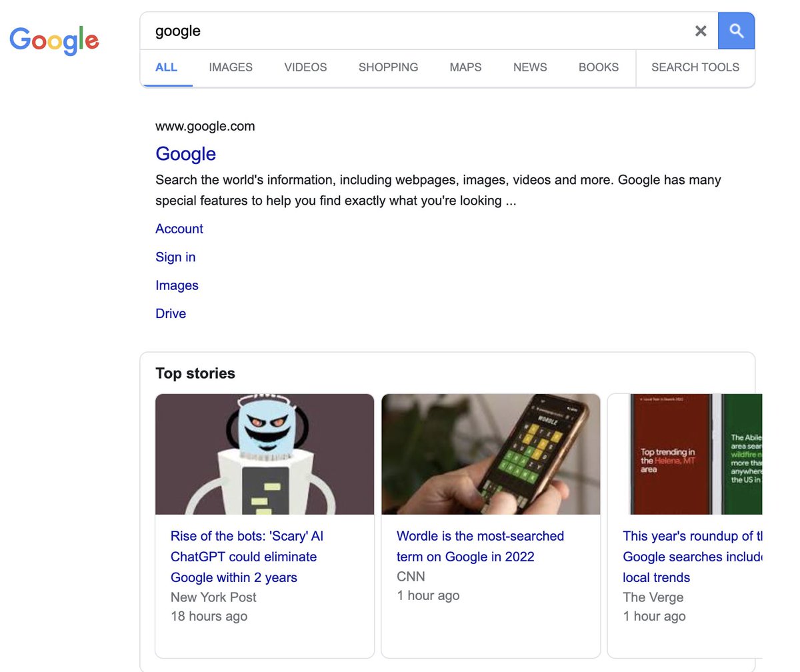Click the Google logo
Screen dimensions: 800x672
(x=55, y=41)
